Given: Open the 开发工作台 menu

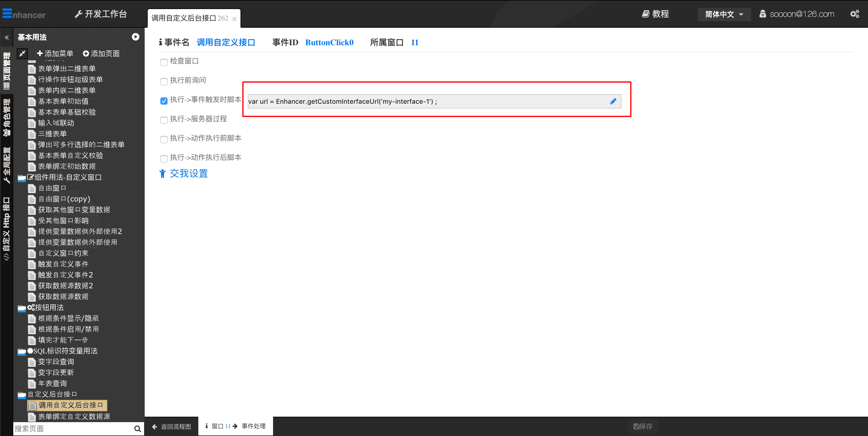Looking at the screenshot, I should pyautogui.click(x=101, y=14).
